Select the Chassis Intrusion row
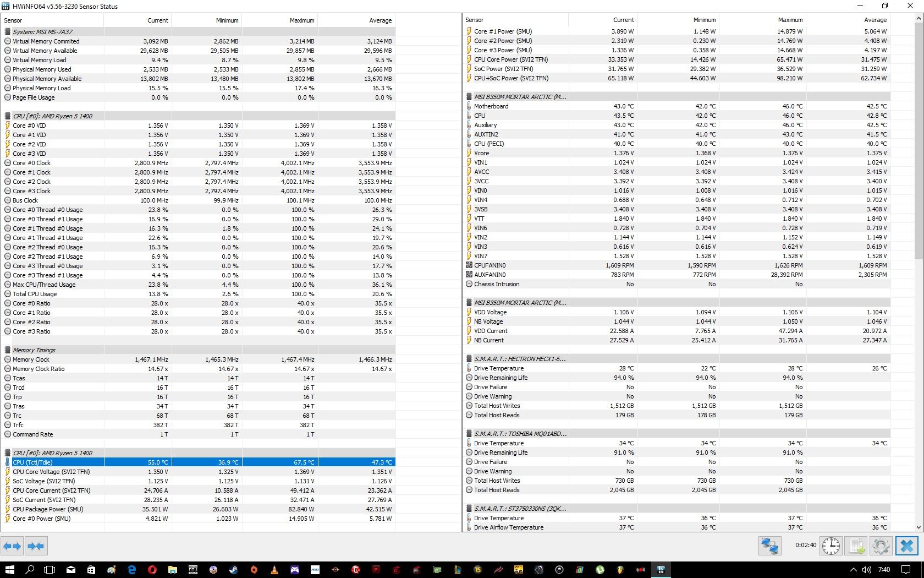The width and height of the screenshot is (924, 578). click(676, 284)
